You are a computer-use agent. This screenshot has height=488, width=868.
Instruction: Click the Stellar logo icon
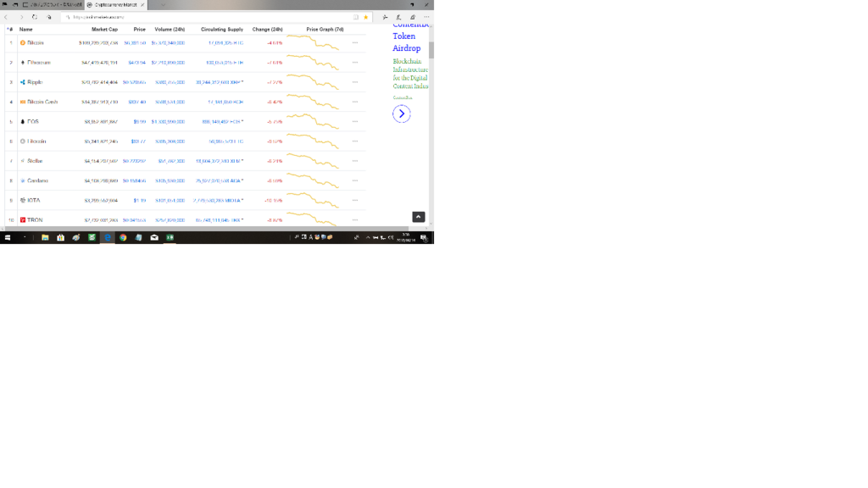point(23,161)
